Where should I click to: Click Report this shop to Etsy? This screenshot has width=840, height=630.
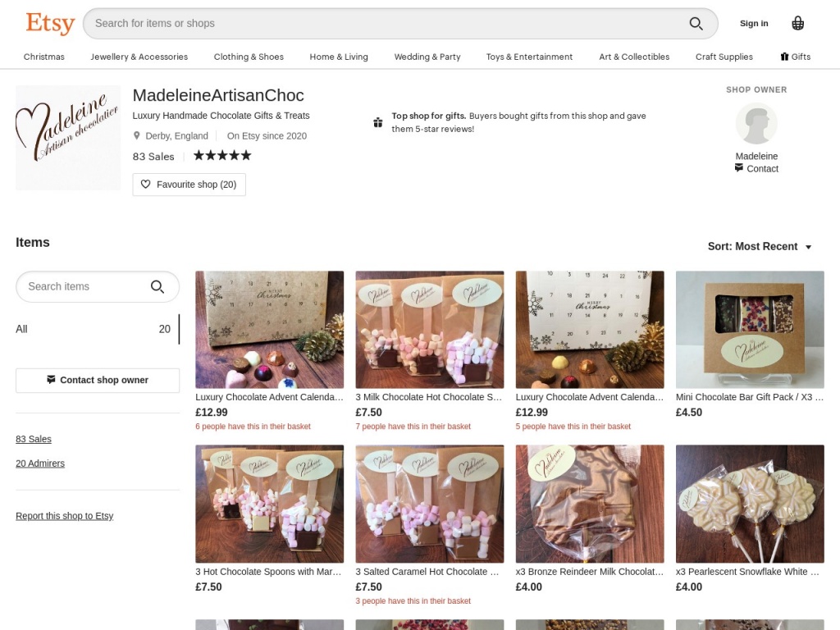coord(65,516)
